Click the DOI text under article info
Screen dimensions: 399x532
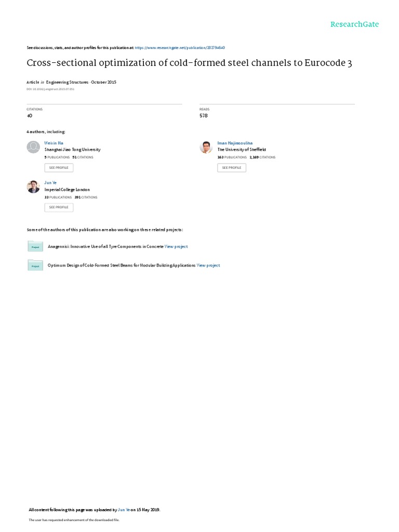pos(50,89)
